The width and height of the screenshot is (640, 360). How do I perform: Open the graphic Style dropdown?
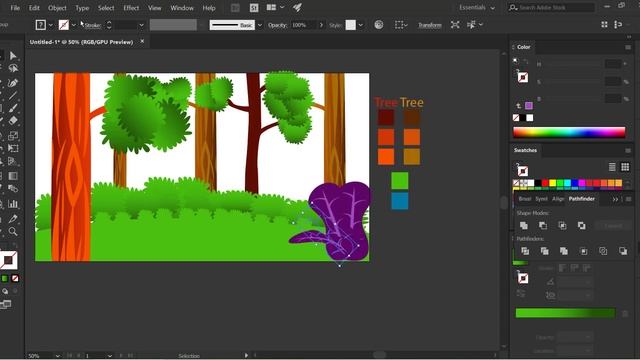click(x=360, y=25)
